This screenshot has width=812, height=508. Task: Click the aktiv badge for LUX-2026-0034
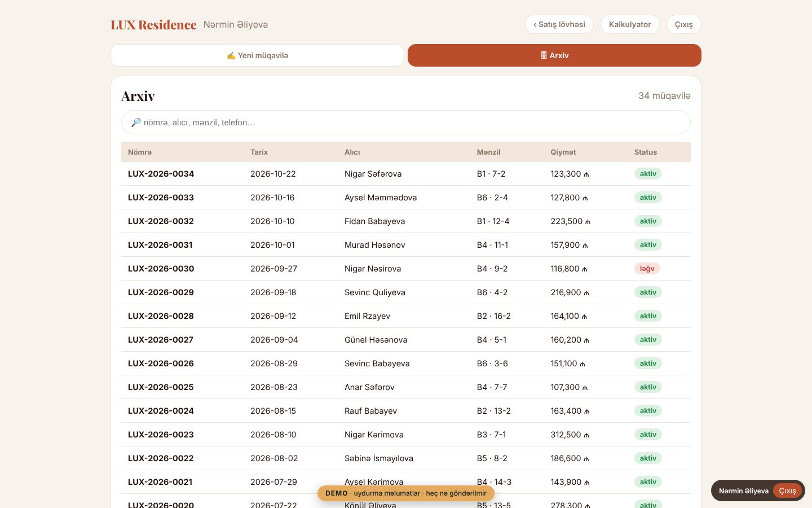(x=648, y=174)
